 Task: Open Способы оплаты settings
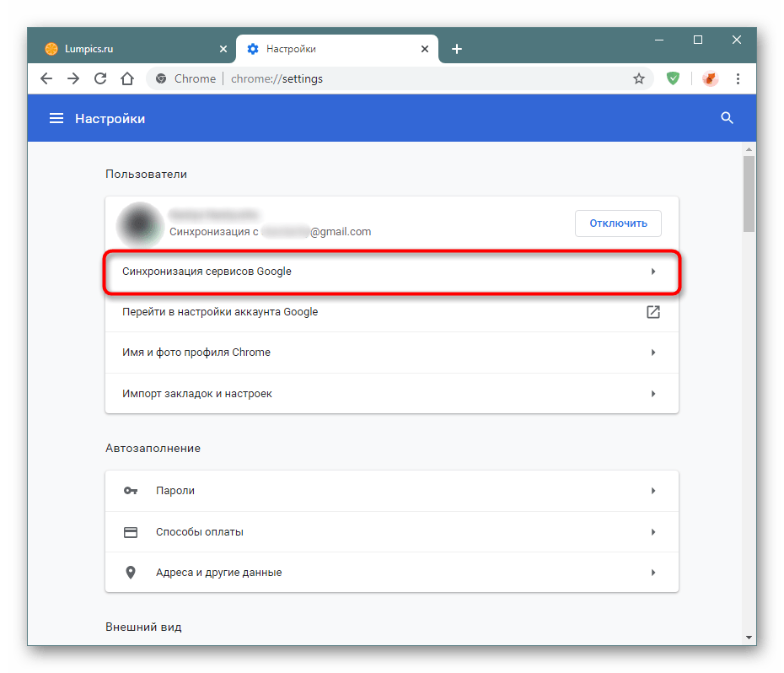point(391,532)
